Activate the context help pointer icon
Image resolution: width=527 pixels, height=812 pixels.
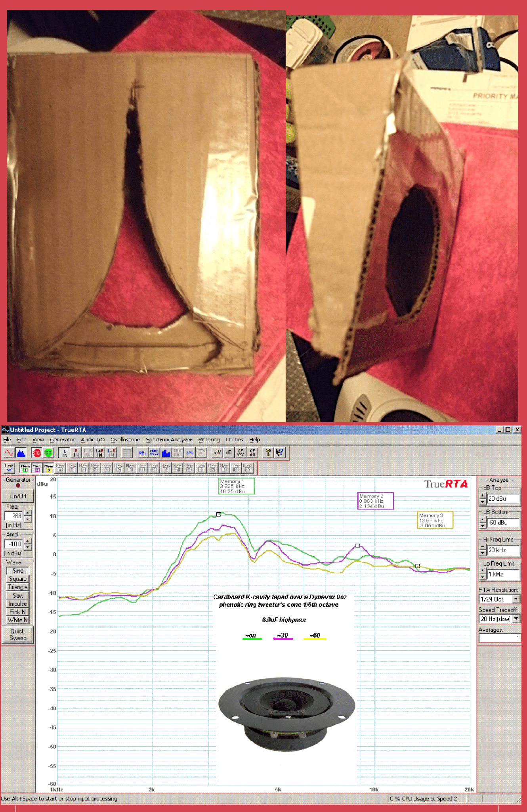click(279, 452)
